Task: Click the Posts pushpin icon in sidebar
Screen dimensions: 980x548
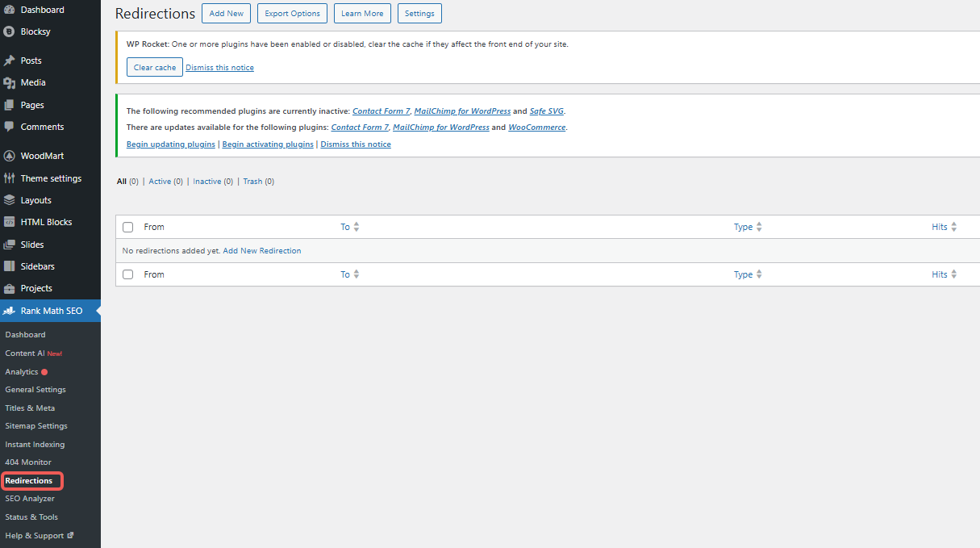Action: (x=10, y=61)
